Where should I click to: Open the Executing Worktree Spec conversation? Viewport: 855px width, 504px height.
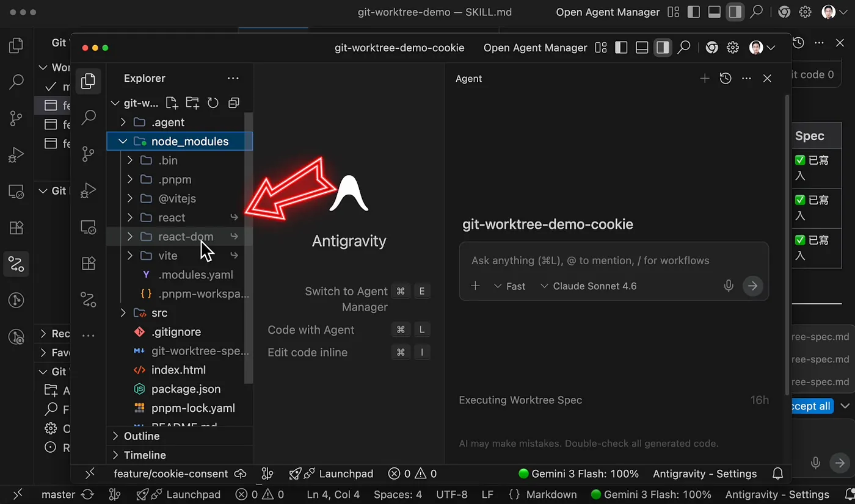pyautogui.click(x=614, y=400)
